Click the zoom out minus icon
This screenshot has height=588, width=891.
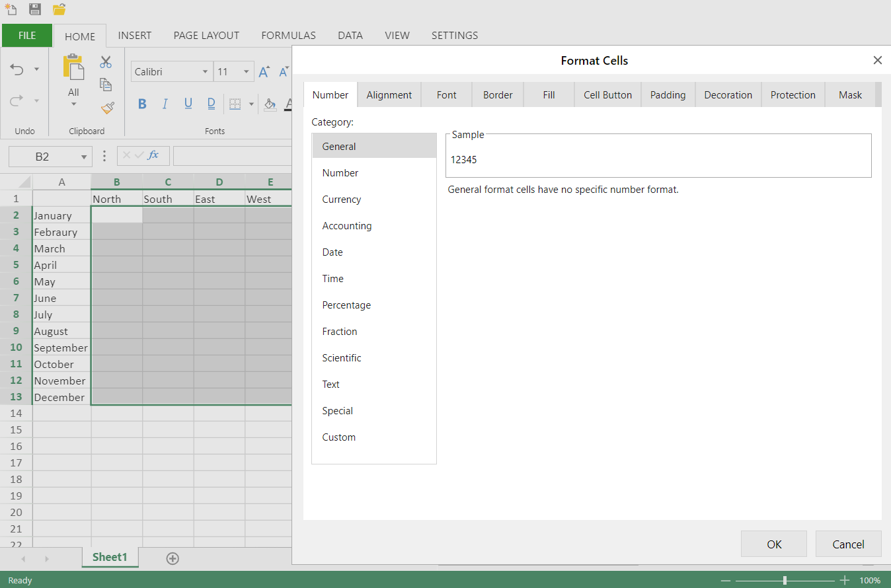(726, 580)
